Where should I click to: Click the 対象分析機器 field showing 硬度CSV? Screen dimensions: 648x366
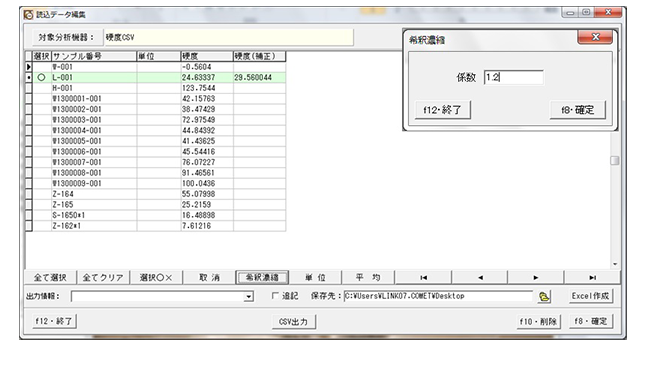tap(229, 38)
